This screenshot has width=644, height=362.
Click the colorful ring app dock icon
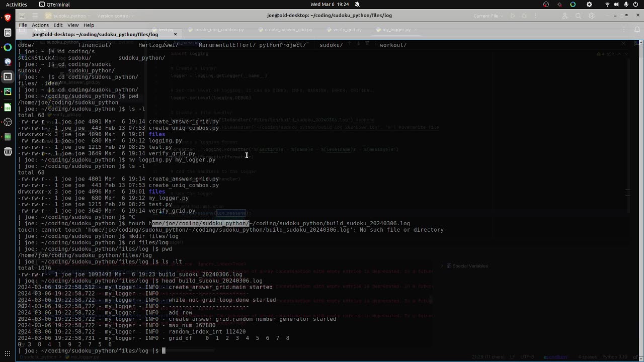pyautogui.click(x=8, y=47)
